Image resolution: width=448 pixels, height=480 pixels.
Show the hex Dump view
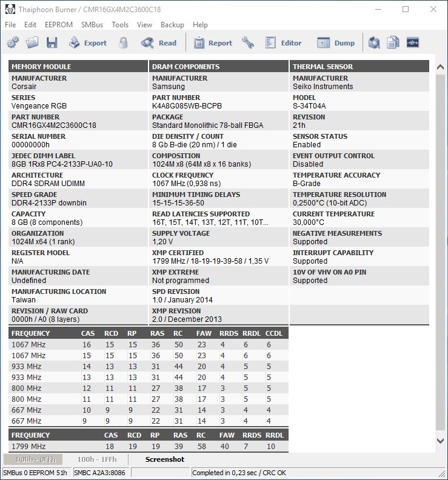point(336,43)
